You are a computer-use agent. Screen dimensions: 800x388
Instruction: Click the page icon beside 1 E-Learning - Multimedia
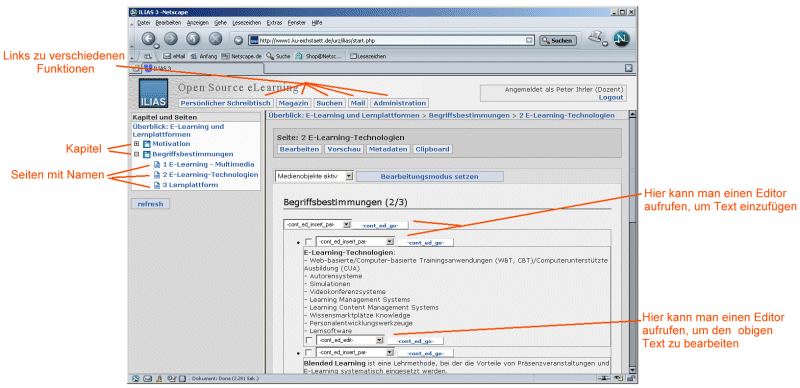(157, 164)
